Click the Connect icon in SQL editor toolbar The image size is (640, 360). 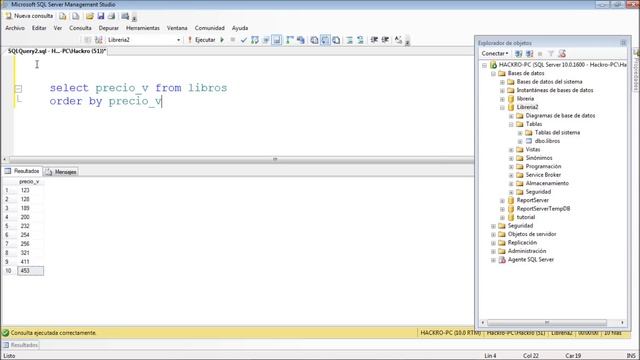point(87,40)
